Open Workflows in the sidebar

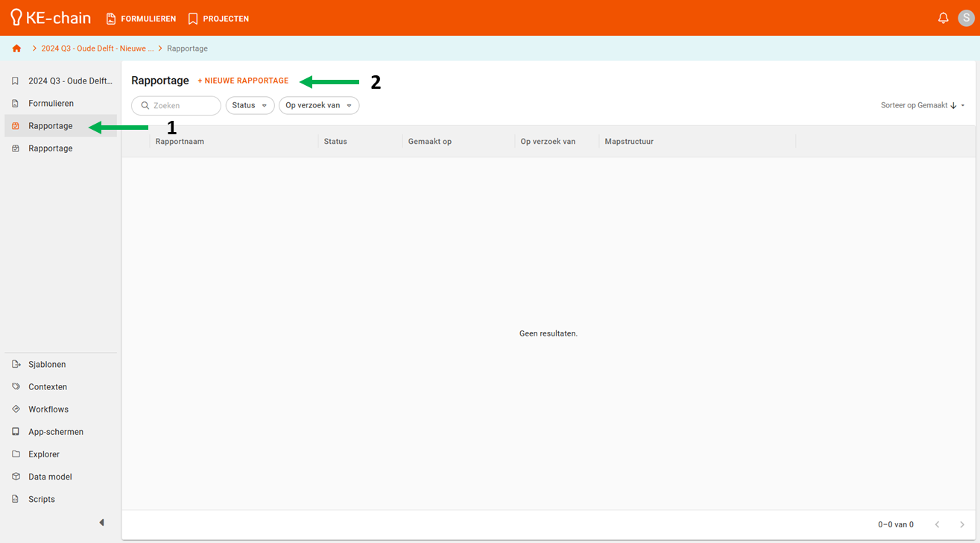(x=48, y=409)
